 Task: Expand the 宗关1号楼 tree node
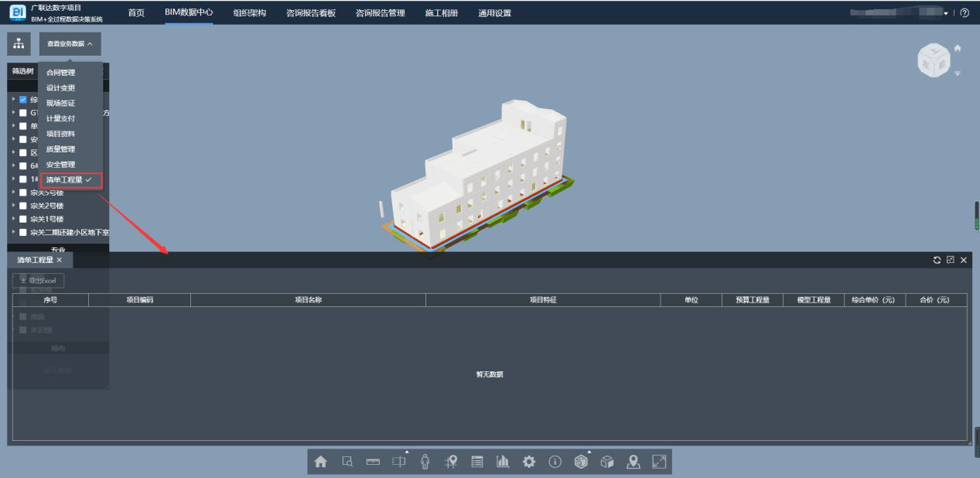[13, 219]
